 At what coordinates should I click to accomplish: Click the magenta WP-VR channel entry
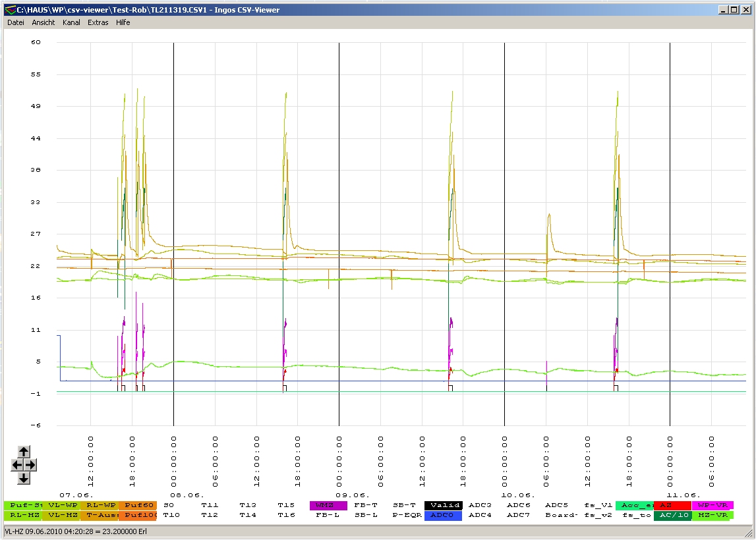coord(712,505)
